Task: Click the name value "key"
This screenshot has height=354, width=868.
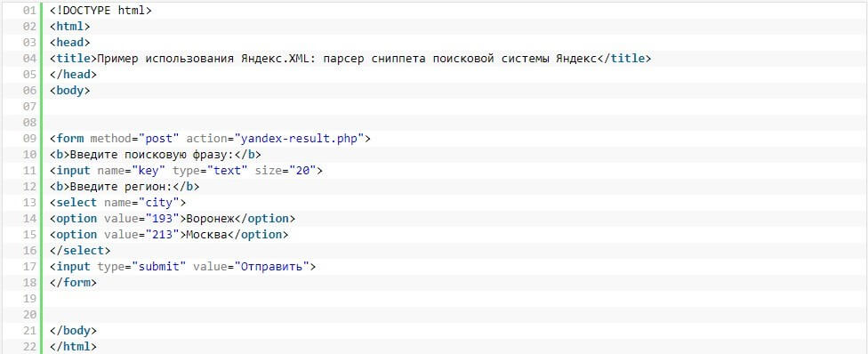Action: pos(149,171)
